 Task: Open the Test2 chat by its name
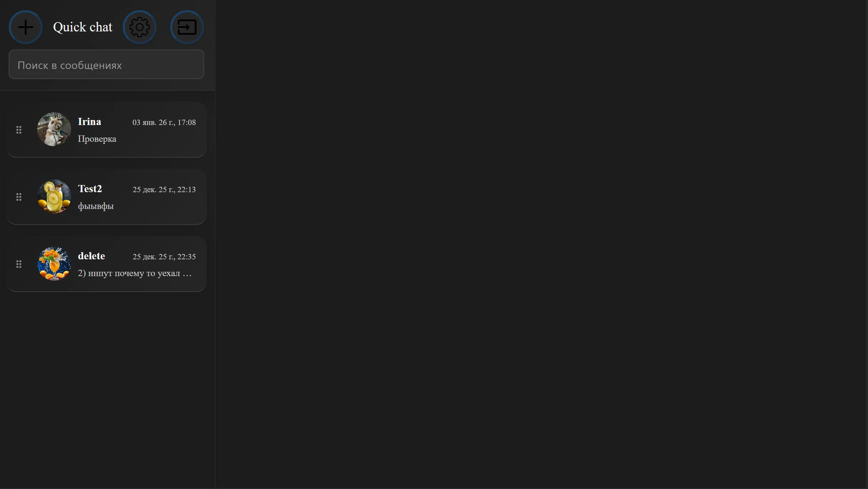[x=90, y=189]
